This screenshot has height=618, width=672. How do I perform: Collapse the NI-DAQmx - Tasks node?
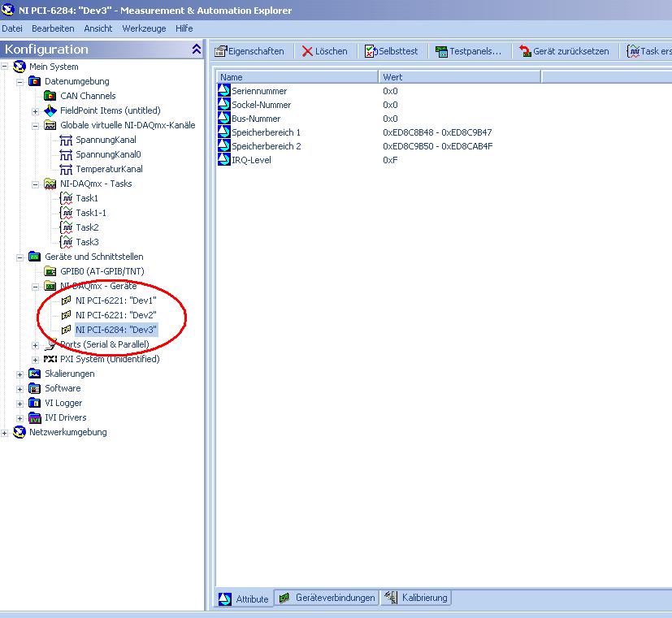[x=36, y=184]
